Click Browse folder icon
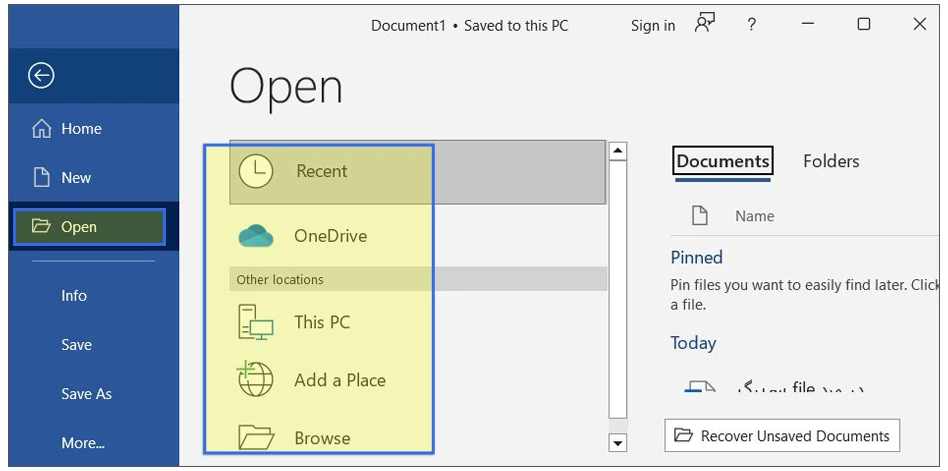Viewport: 948px width, 471px height. [x=256, y=437]
